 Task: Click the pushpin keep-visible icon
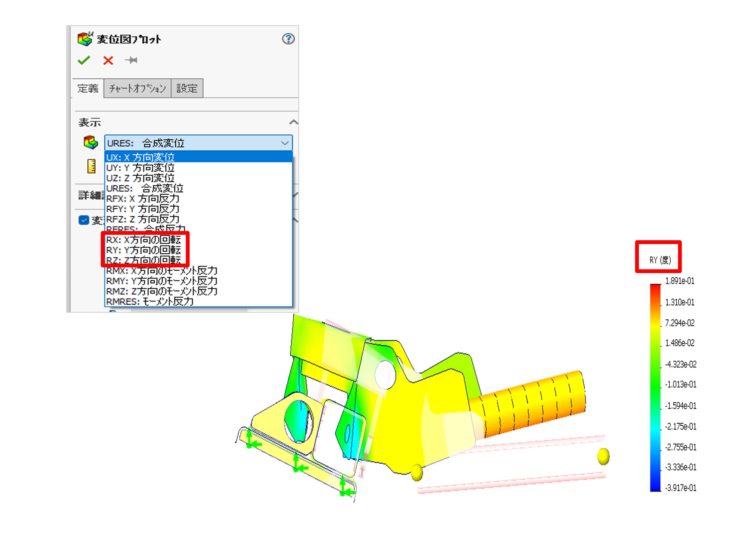tap(131, 61)
